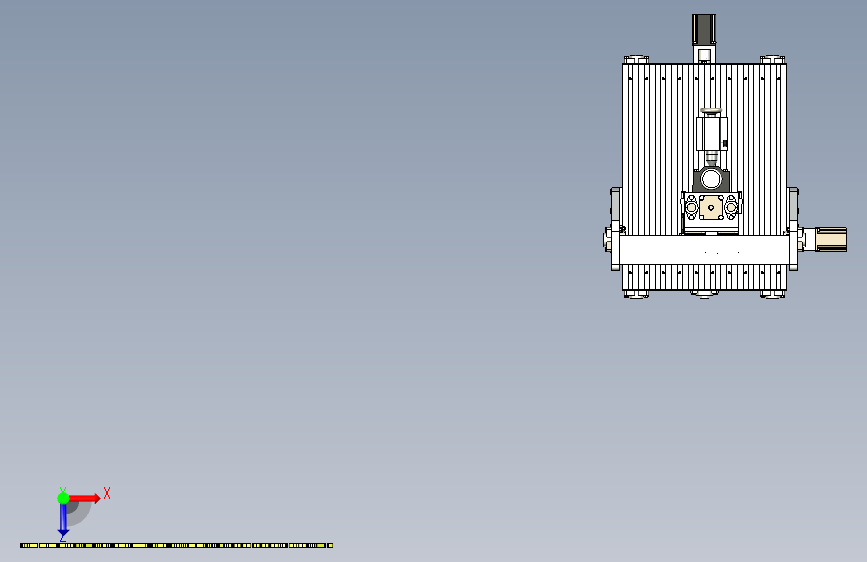
Task: Select the right gantry side plate
Action: tap(793, 228)
